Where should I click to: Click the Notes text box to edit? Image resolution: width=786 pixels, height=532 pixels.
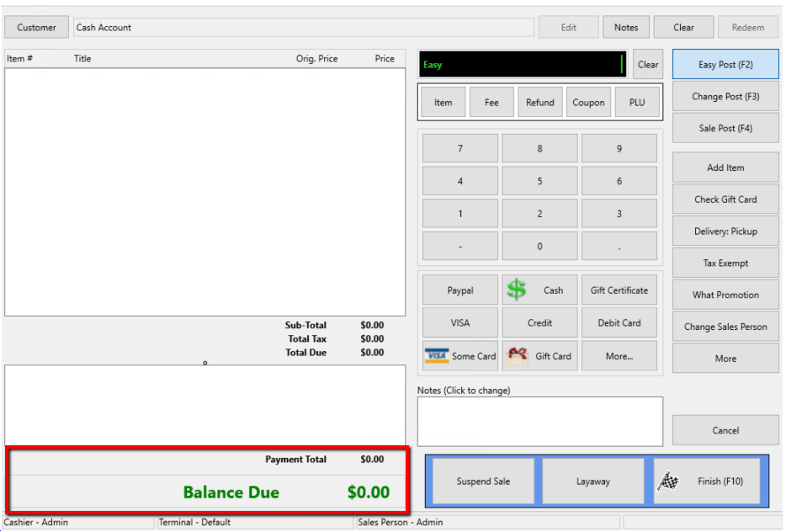point(539,421)
